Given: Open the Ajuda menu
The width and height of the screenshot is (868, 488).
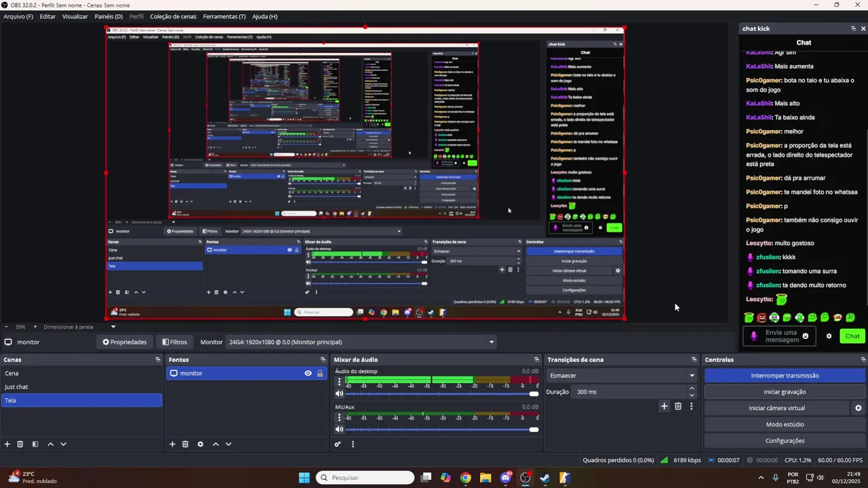Looking at the screenshot, I should point(264,16).
